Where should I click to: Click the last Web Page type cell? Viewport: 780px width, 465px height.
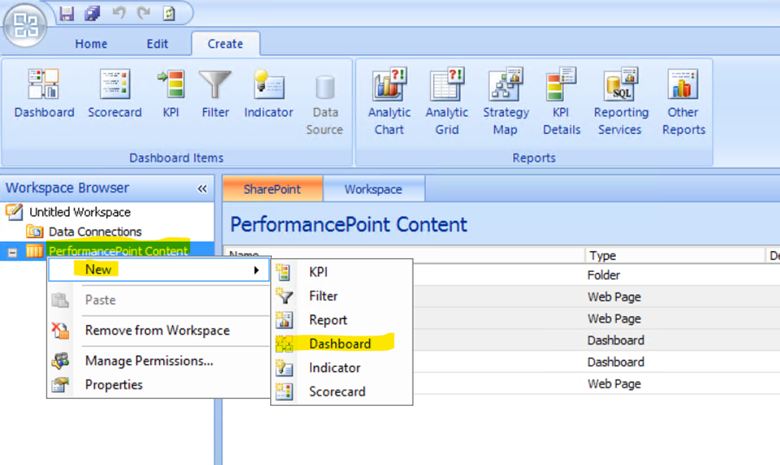(x=614, y=384)
